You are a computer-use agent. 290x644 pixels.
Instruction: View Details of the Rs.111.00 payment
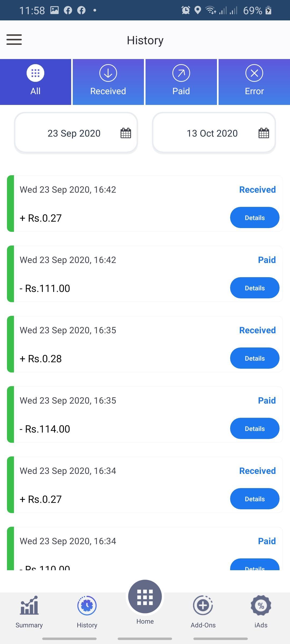tap(255, 288)
